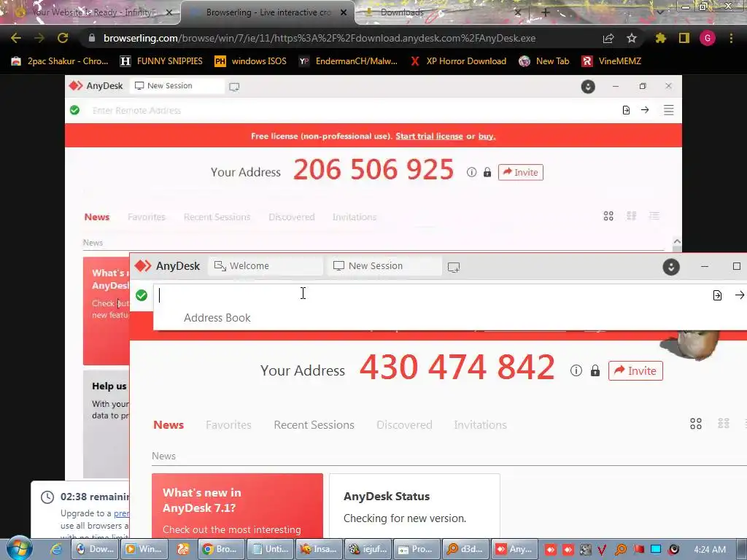The height and width of the screenshot is (560, 747).
Task: Open the XP Horror Download bookmark
Action: coord(458,61)
